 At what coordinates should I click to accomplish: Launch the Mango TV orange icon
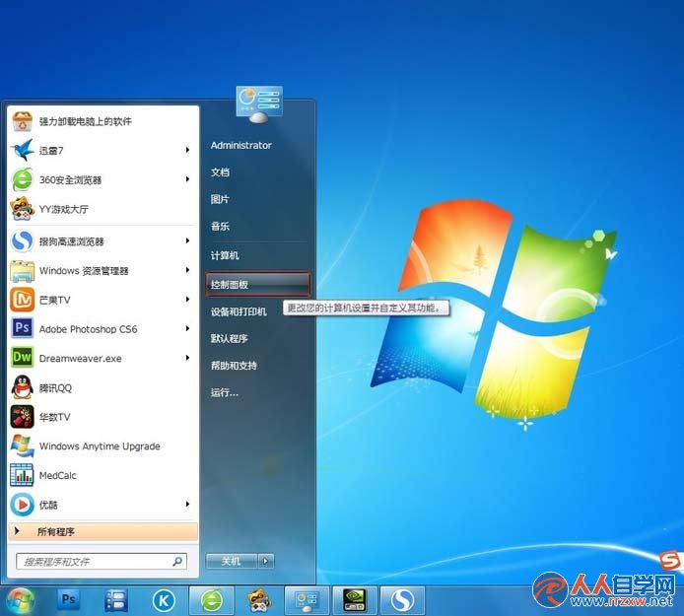(x=23, y=300)
